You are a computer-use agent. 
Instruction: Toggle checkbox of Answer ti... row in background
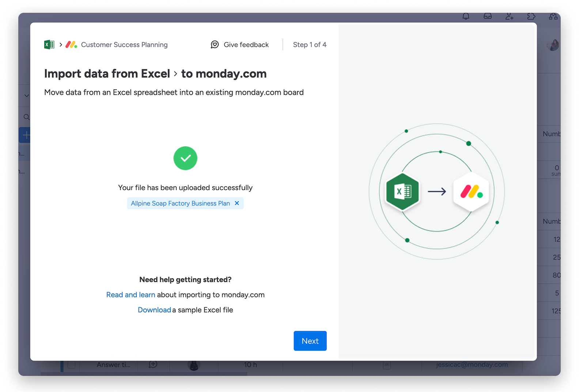(72, 365)
